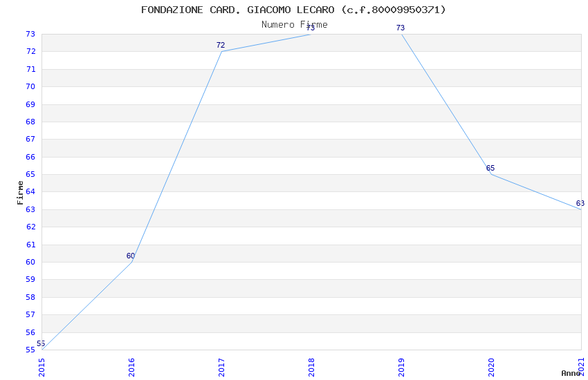Click the y-axis tick value 66
Screen dimensions: 588x380
click(30, 157)
